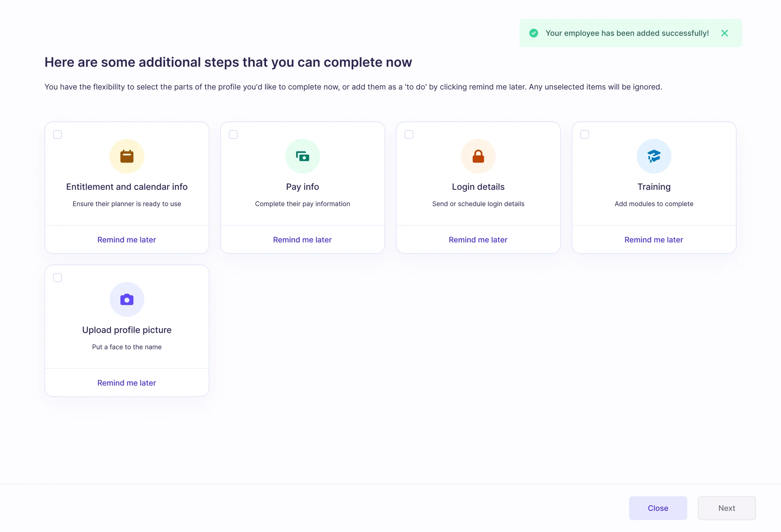Click 'Your employee has been added successfully!' message
This screenshot has height=532, width=781.
pyautogui.click(x=627, y=33)
